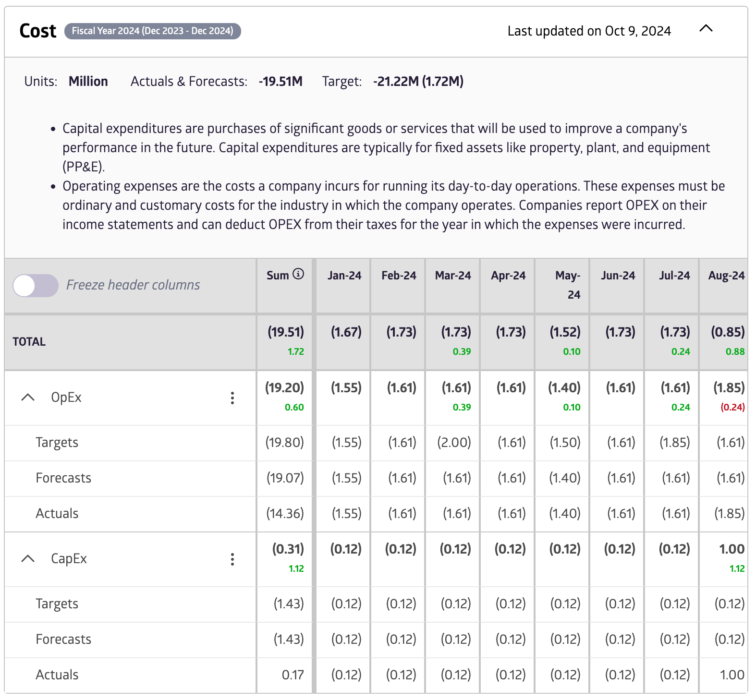Click the info icon next to Sum
The width and height of the screenshot is (756, 700).
pos(298,274)
